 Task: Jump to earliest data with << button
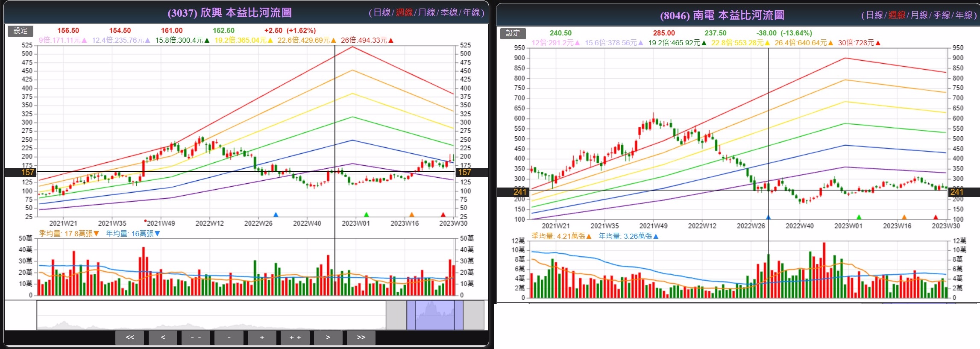[x=130, y=337]
